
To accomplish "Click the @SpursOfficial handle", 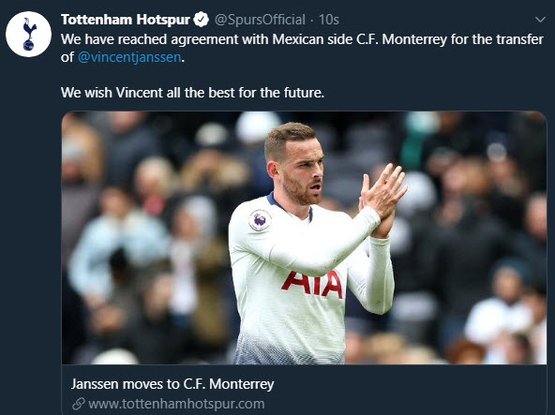I will point(260,19).
